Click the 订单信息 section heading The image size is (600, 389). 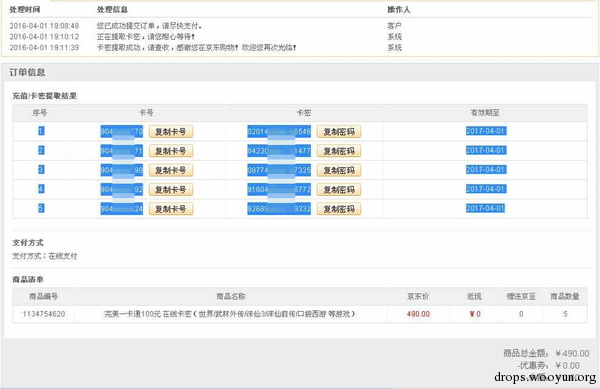(27, 72)
